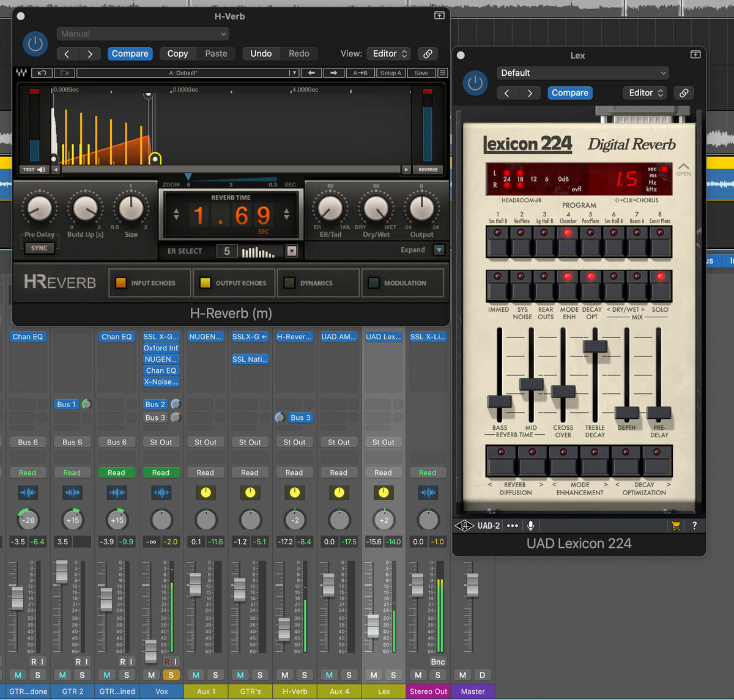734x700 pixels.
Task: Click the Lexicon Treble Decay slider handle
Action: (595, 345)
